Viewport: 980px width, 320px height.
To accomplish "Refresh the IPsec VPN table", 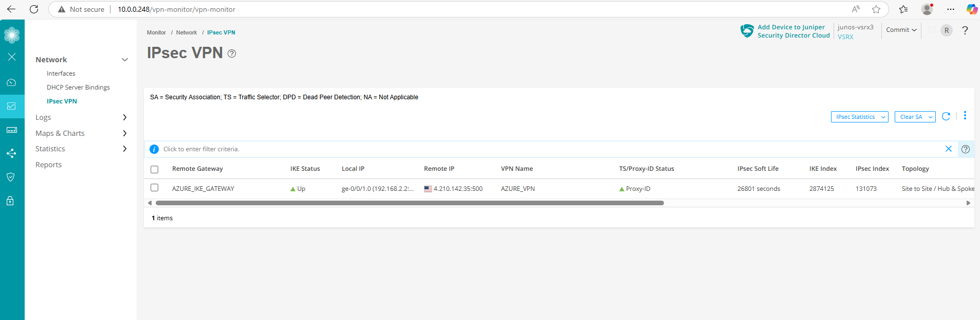I will pos(946,116).
